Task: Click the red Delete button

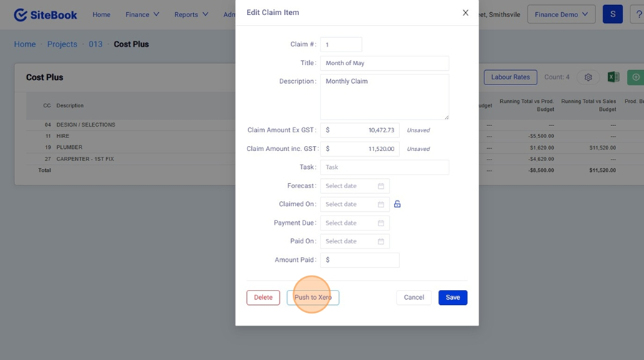Action: click(263, 298)
